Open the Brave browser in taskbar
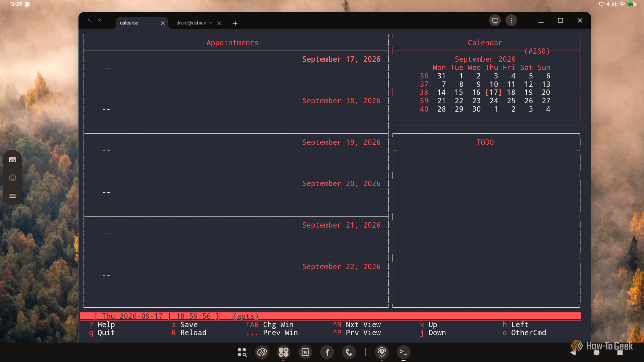This screenshot has width=644, height=362. click(382, 352)
